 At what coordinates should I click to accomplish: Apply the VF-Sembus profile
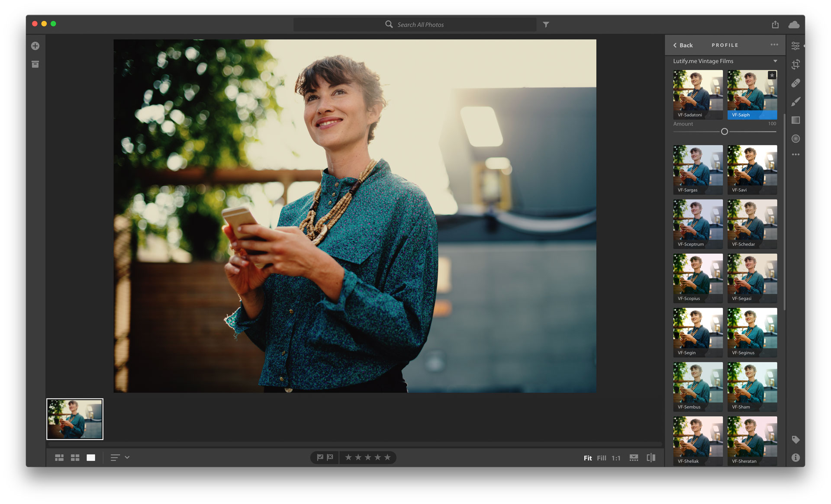pyautogui.click(x=698, y=387)
